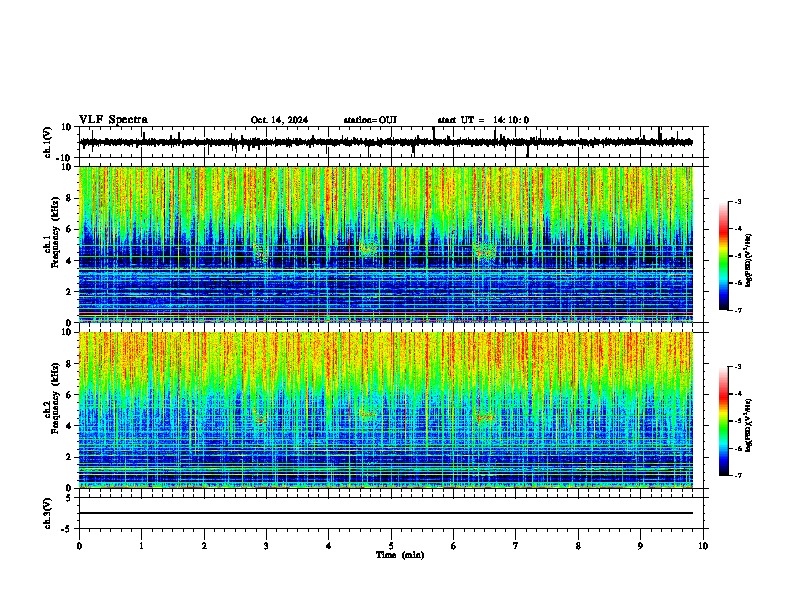This screenshot has width=792, height=612.
Task: Click the ch.2 emission burst near 3 minutes
Action: tap(261, 419)
